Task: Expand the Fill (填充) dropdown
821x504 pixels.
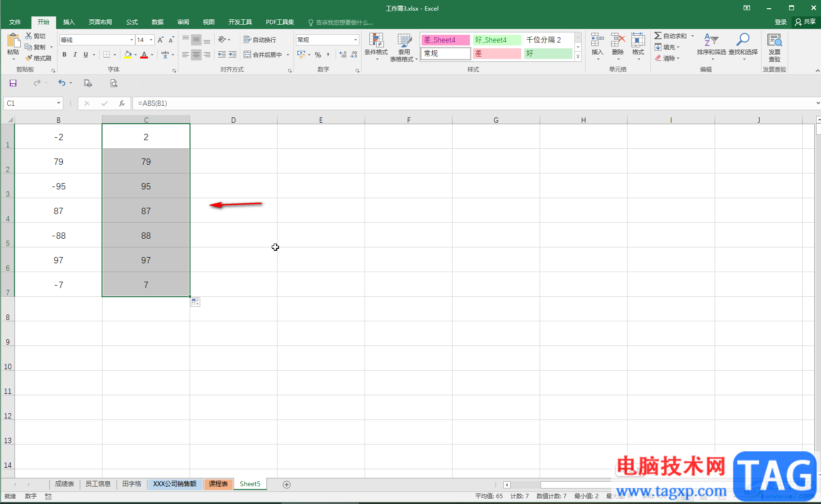Action: 678,47
